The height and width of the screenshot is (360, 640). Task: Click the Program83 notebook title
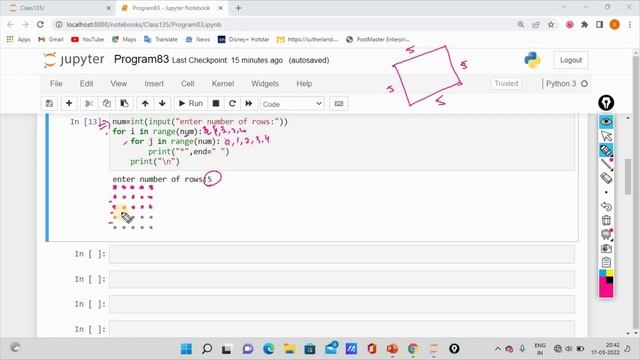tap(141, 59)
